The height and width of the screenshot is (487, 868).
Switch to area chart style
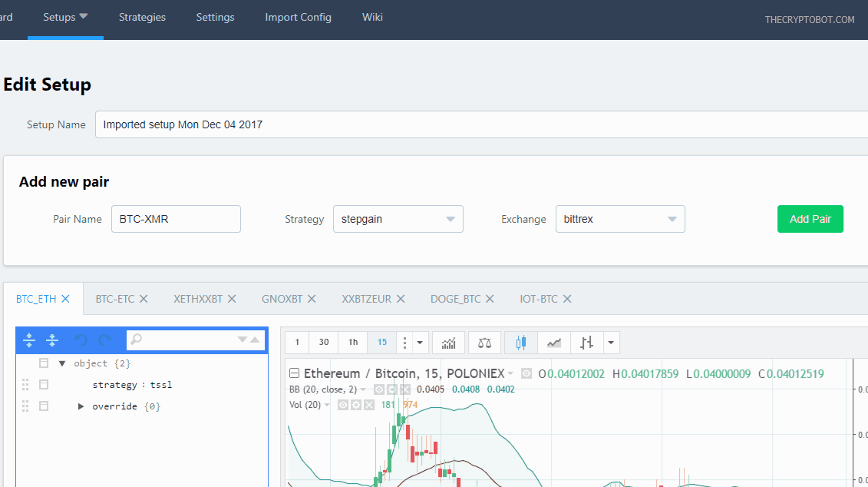553,343
